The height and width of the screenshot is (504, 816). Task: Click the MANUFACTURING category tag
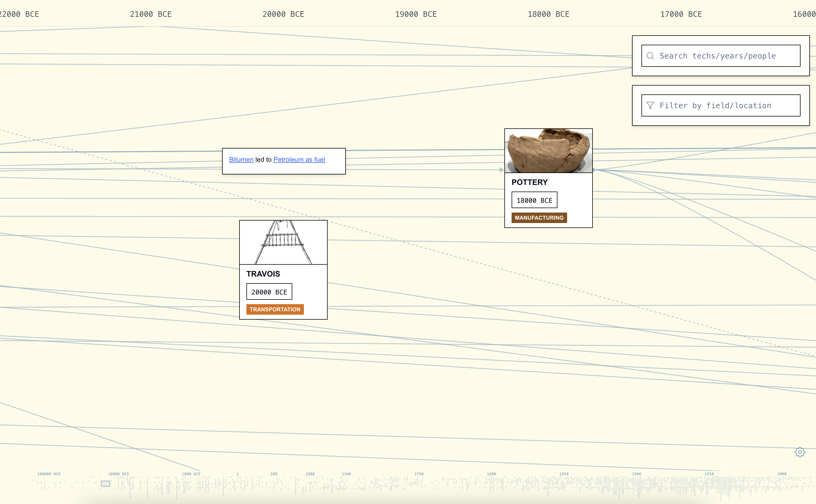pyautogui.click(x=539, y=218)
